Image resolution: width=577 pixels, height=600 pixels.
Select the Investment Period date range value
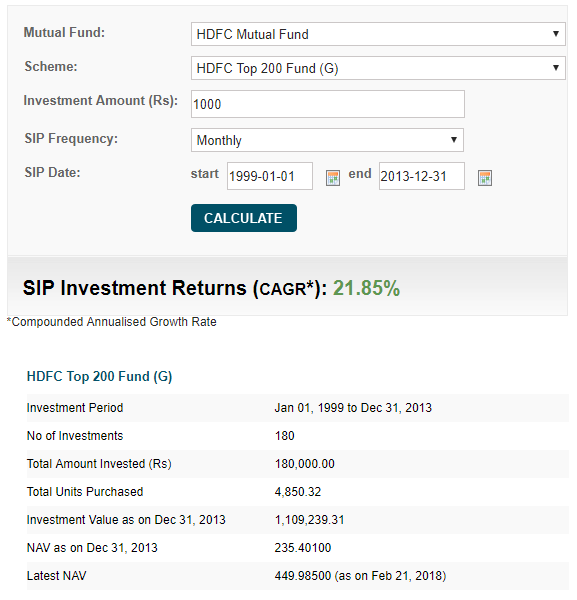click(x=353, y=408)
